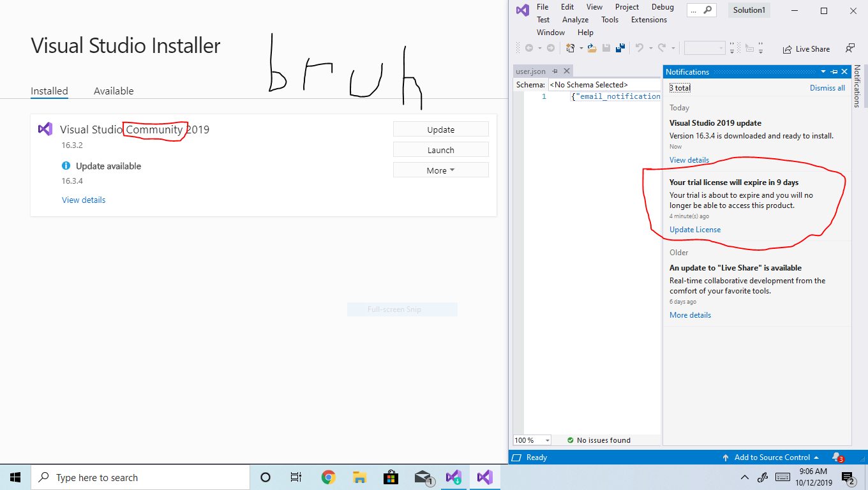
Task: Open the Windows Start menu
Action: tap(15, 477)
